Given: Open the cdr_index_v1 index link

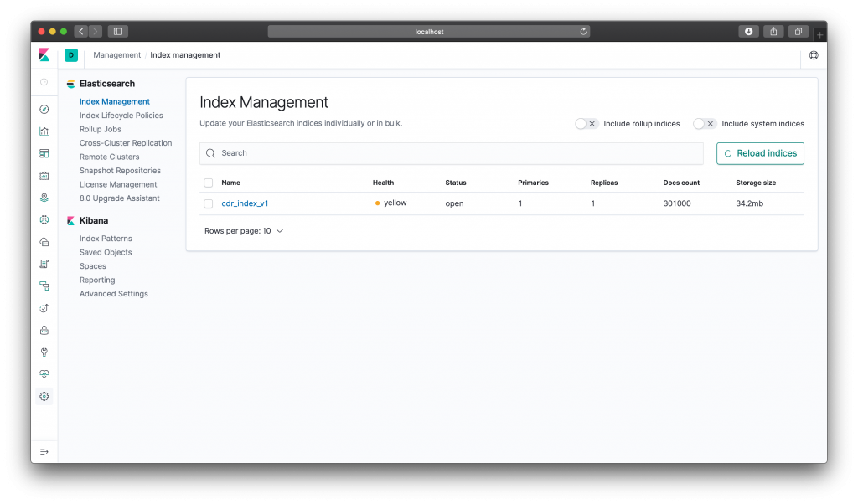Looking at the screenshot, I should click(245, 203).
